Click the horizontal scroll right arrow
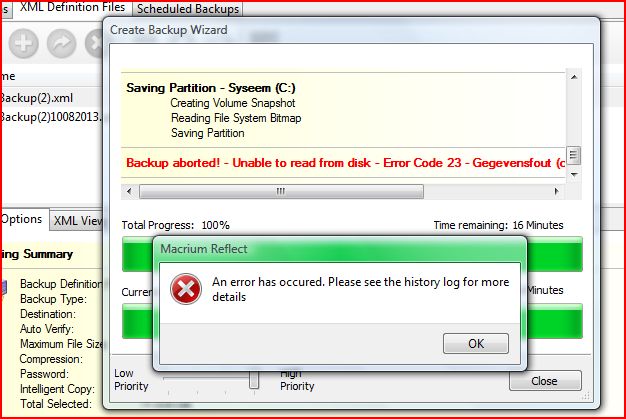The image size is (626, 419). click(x=556, y=192)
